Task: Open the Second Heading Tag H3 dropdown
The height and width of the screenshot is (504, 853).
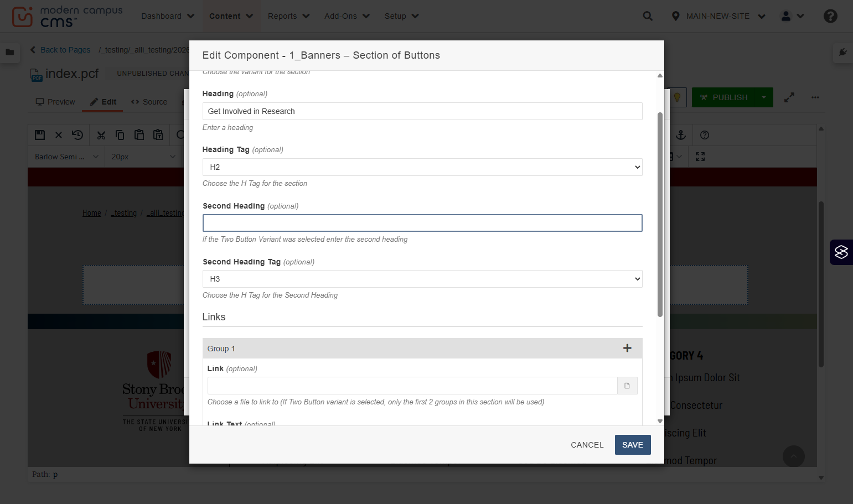Action: coord(422,279)
